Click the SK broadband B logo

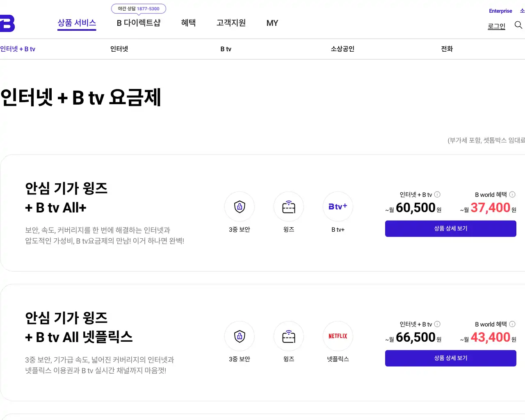[7, 23]
